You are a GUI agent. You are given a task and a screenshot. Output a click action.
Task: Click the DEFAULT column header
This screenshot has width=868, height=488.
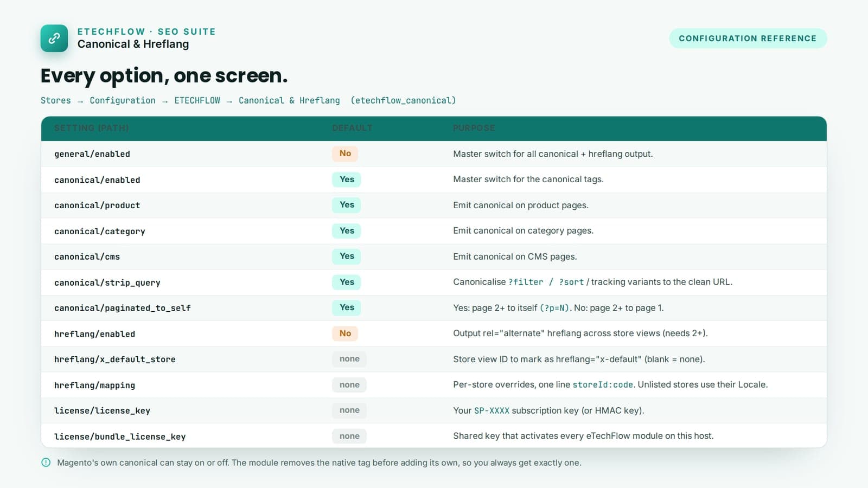(353, 128)
